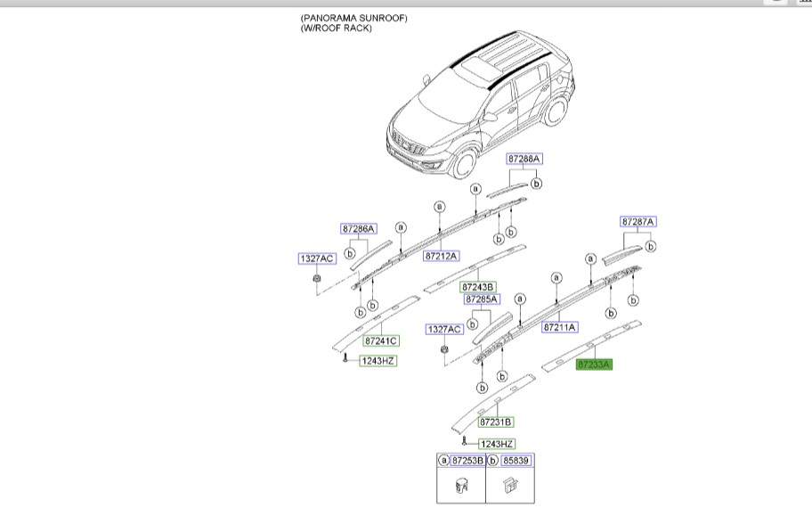
Task: Open part 87212A roof rack label
Action: click(441, 256)
